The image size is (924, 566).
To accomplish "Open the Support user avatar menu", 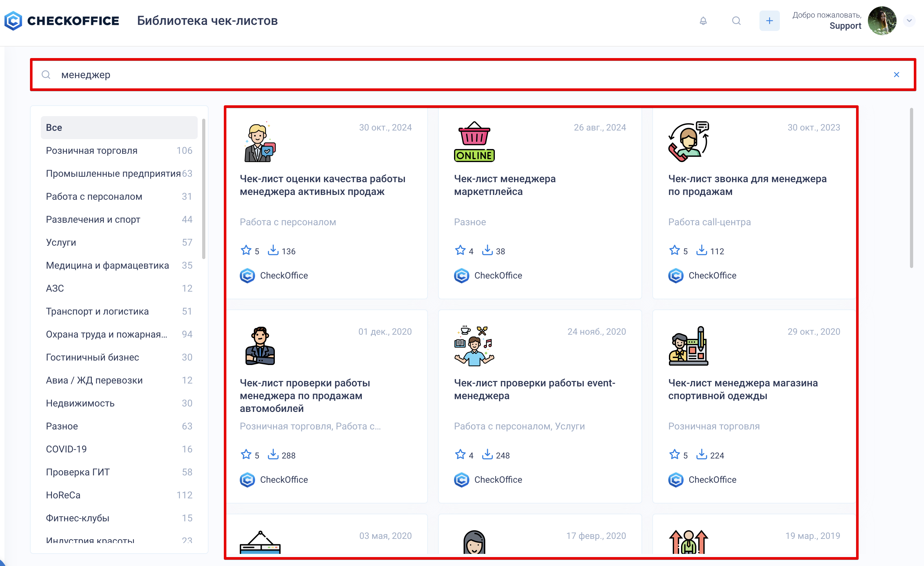I will coord(882,21).
